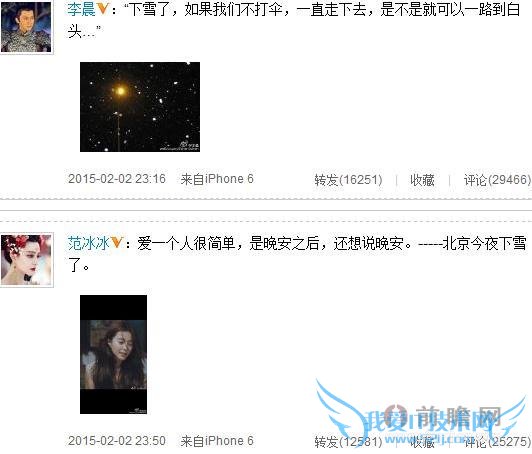
Task: Click 收藏 on the first post
Action: [422, 180]
